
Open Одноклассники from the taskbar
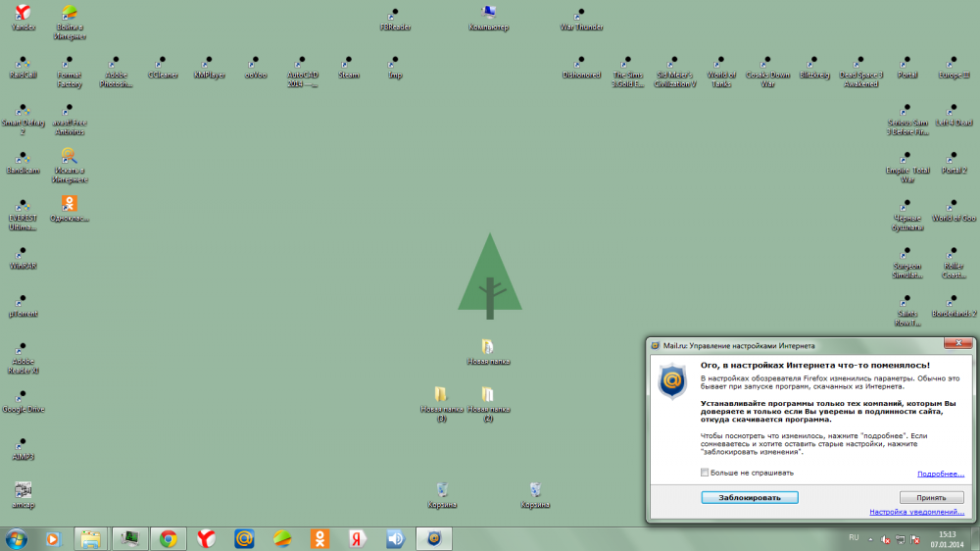[320, 538]
